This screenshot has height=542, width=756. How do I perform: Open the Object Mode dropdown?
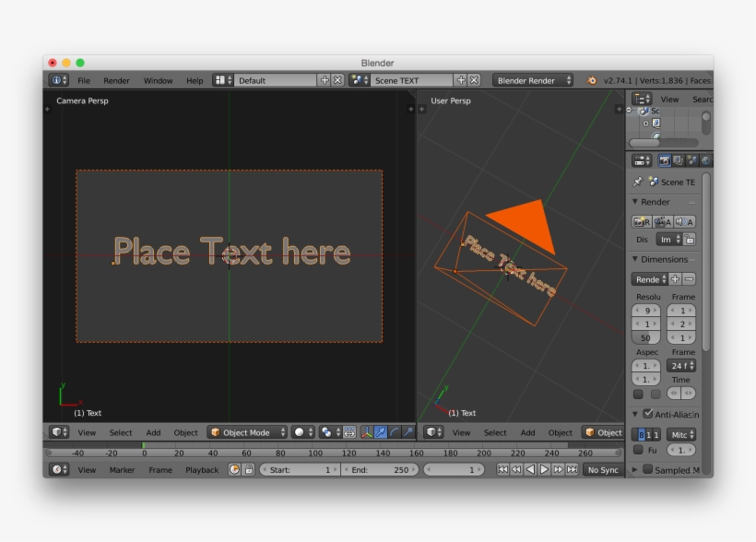(x=248, y=432)
